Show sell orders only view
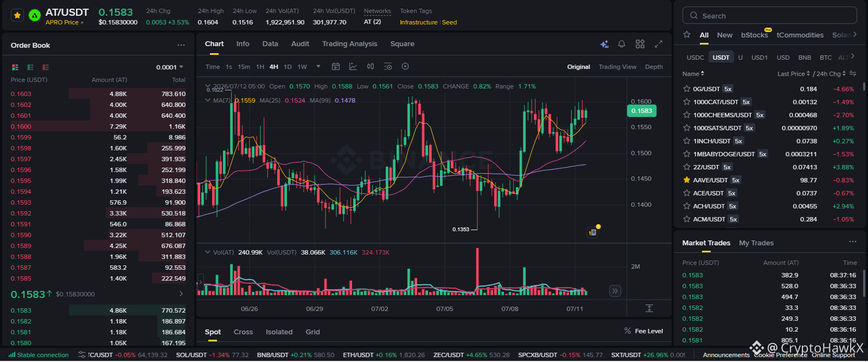 [46, 67]
